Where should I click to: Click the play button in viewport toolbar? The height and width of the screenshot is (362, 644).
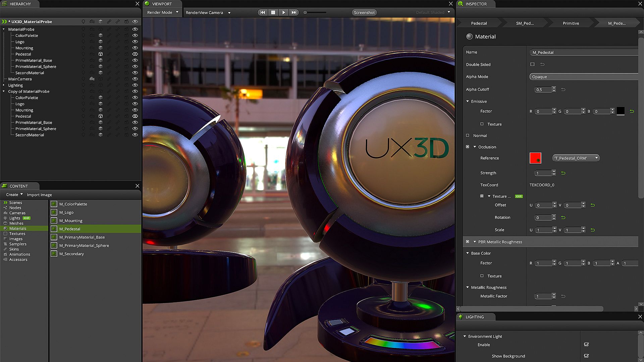coord(283,12)
